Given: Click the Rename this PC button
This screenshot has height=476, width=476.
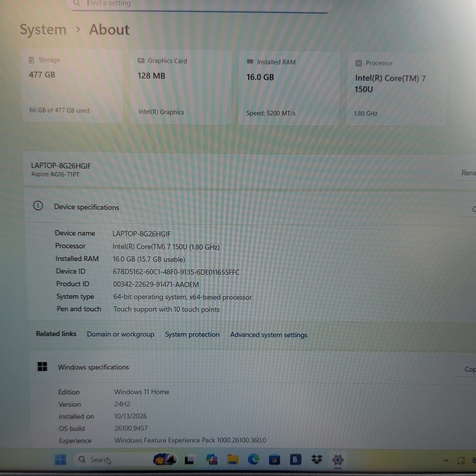Looking at the screenshot, I should coord(465,173).
